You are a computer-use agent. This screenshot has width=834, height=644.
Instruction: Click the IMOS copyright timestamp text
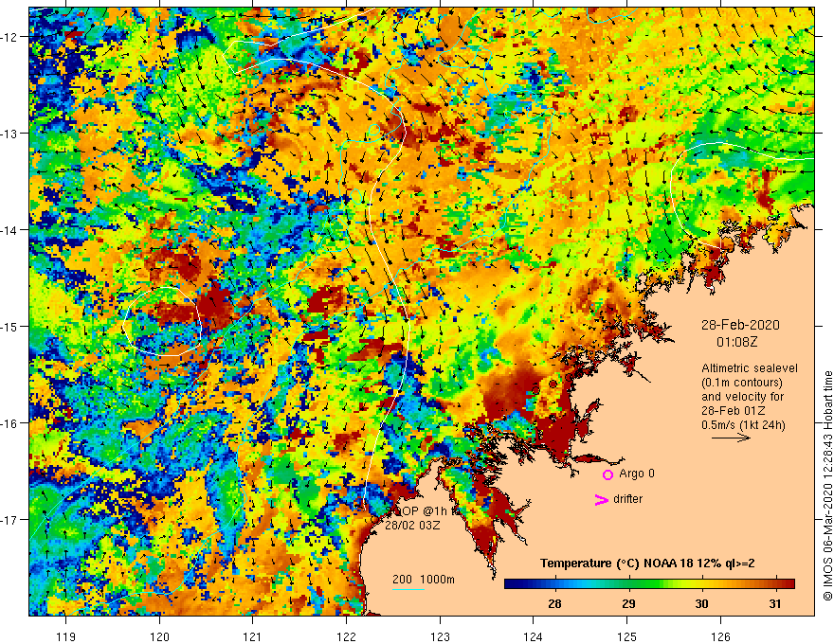[827, 486]
